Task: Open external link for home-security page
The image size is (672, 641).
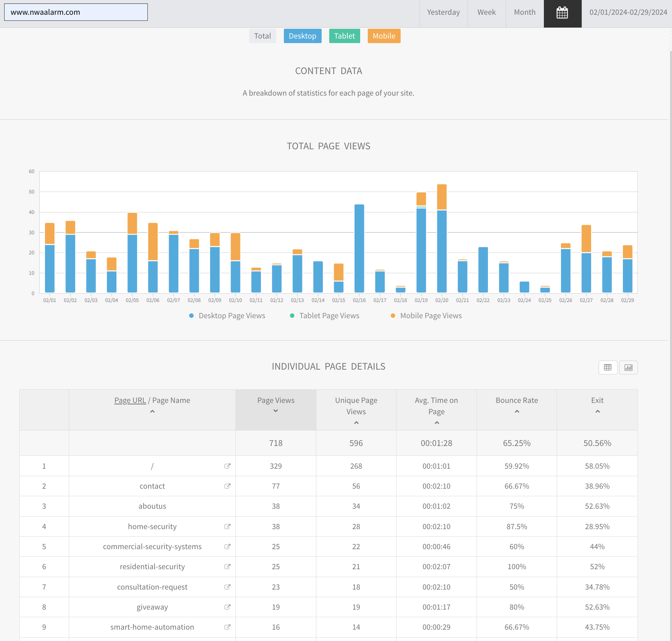Action: (227, 526)
